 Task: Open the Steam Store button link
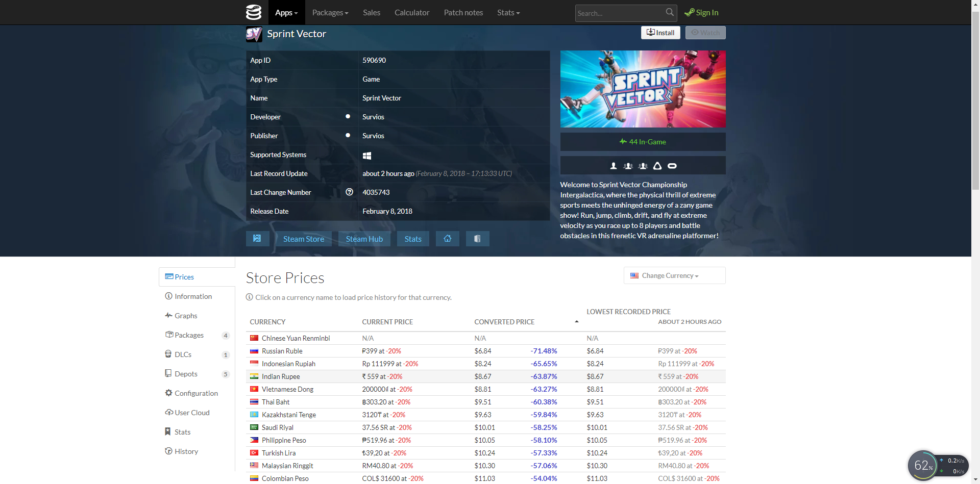(x=304, y=239)
